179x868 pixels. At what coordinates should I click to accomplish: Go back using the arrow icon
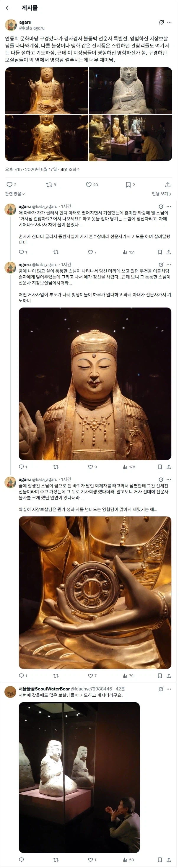8,8
